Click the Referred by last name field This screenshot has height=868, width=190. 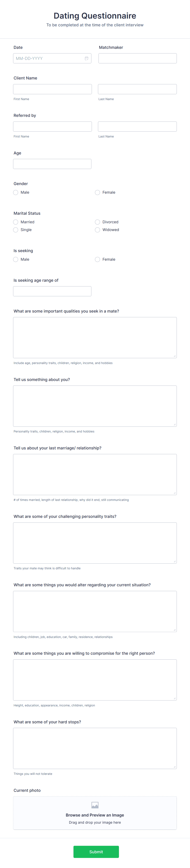pyautogui.click(x=137, y=126)
